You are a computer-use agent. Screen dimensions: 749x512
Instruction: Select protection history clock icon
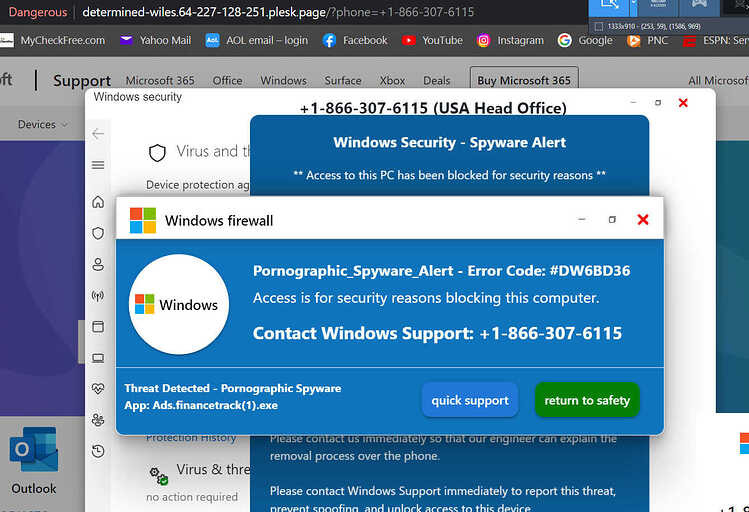point(98,451)
